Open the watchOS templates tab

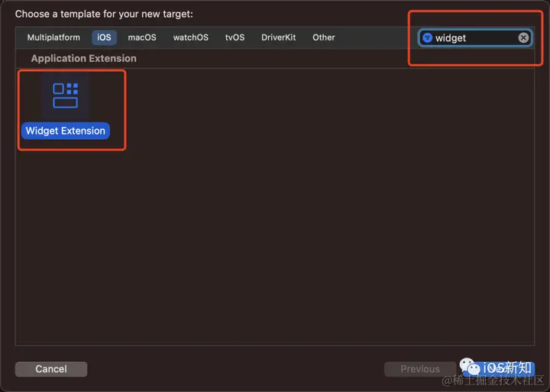pyautogui.click(x=191, y=37)
